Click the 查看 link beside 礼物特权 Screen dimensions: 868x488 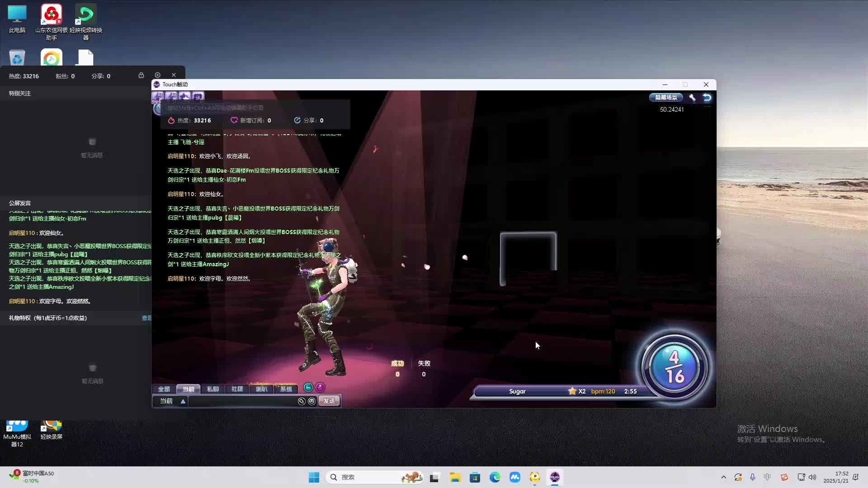[146, 318]
